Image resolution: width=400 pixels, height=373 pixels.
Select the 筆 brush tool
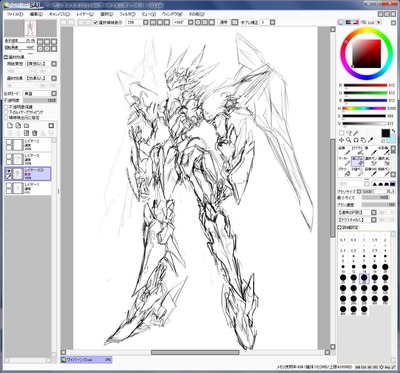point(370,150)
